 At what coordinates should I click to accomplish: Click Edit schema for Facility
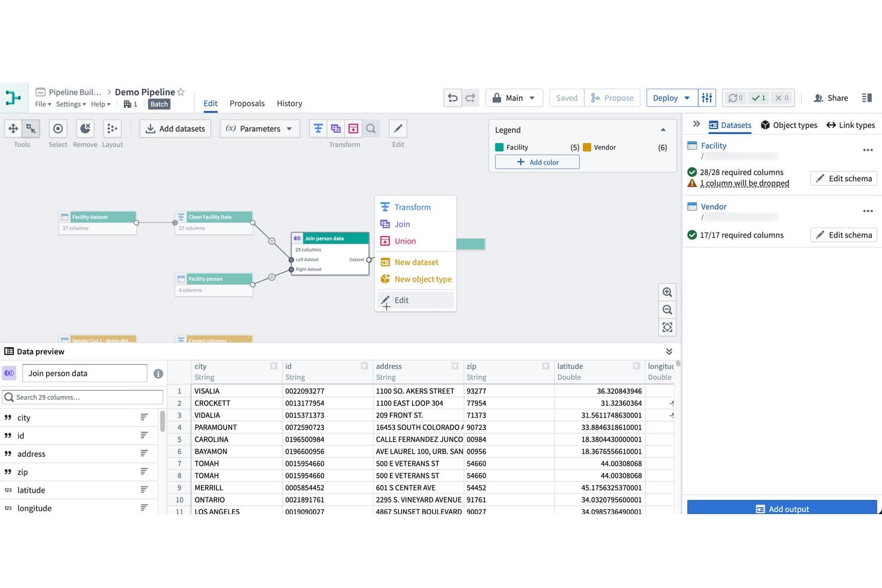(844, 179)
